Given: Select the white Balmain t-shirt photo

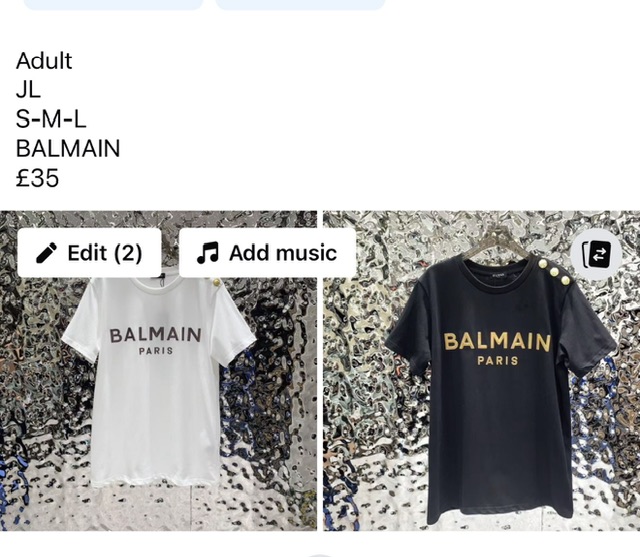Looking at the screenshot, I should (158, 371).
